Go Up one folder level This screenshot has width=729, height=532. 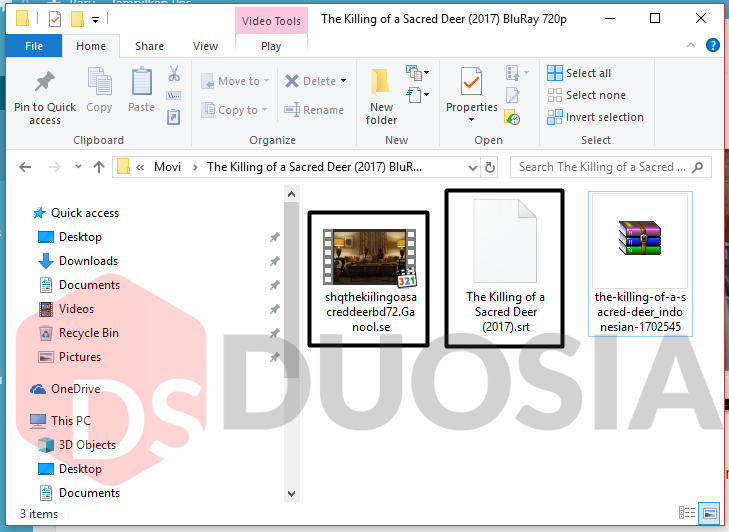(99, 167)
